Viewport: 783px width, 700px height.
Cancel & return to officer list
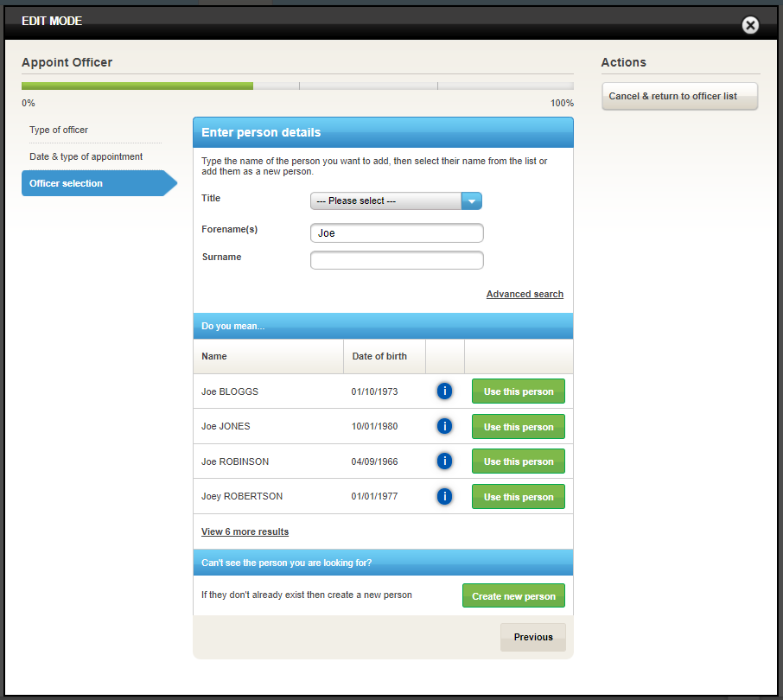679,96
